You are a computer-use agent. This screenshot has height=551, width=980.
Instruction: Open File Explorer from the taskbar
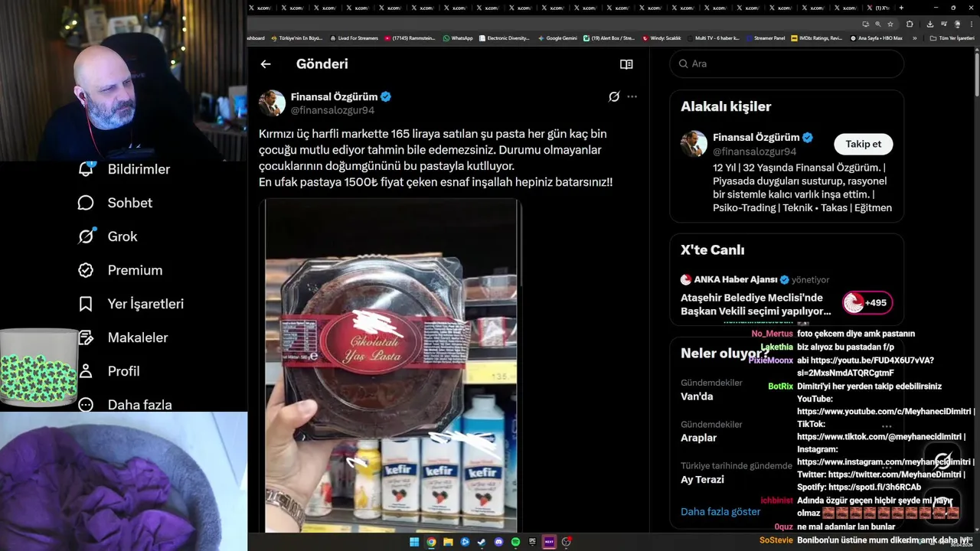[448, 542]
